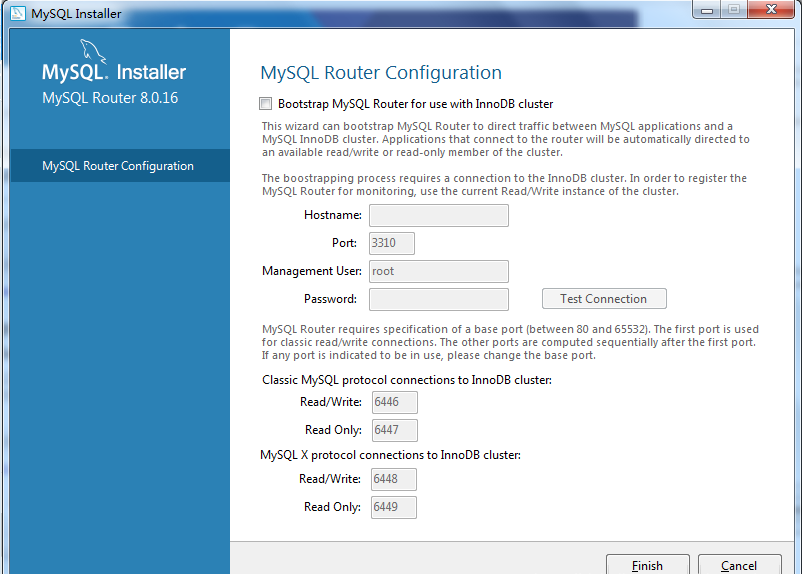Select the X protocol Read Only port 6449 field

[x=394, y=507]
